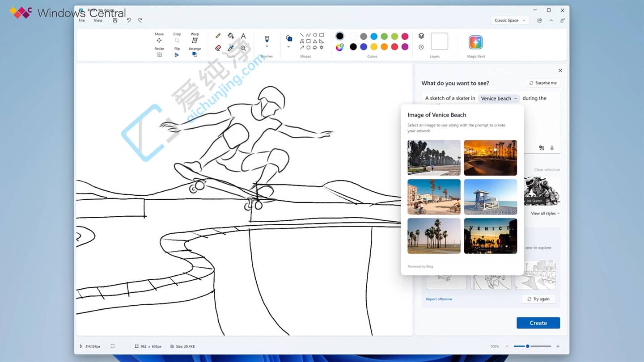Open the Venice beach chip options

[515, 98]
